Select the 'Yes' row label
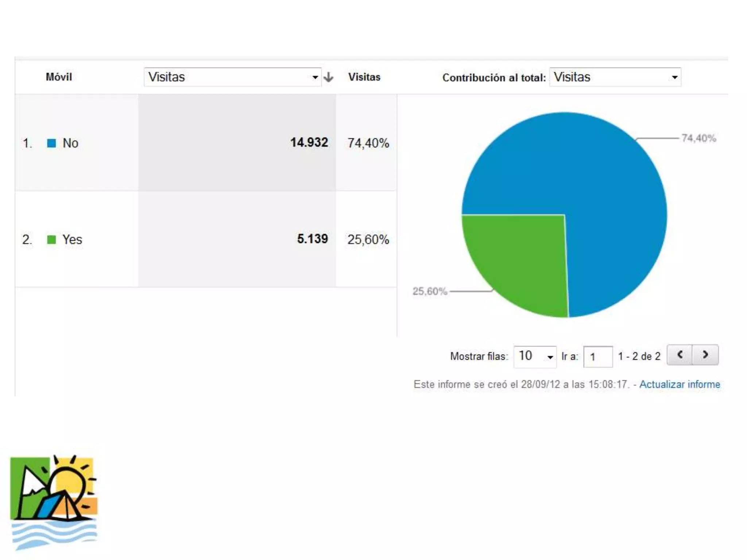Screen dimensions: 747x560 72,240
